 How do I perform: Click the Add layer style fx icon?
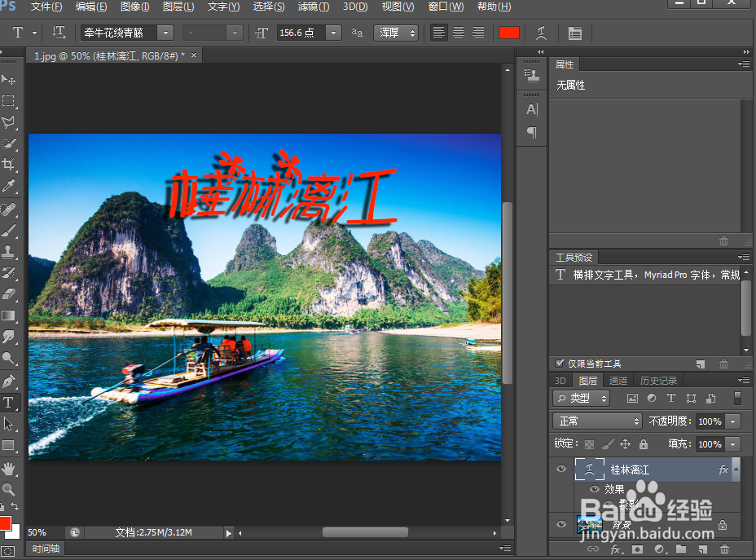(x=616, y=549)
